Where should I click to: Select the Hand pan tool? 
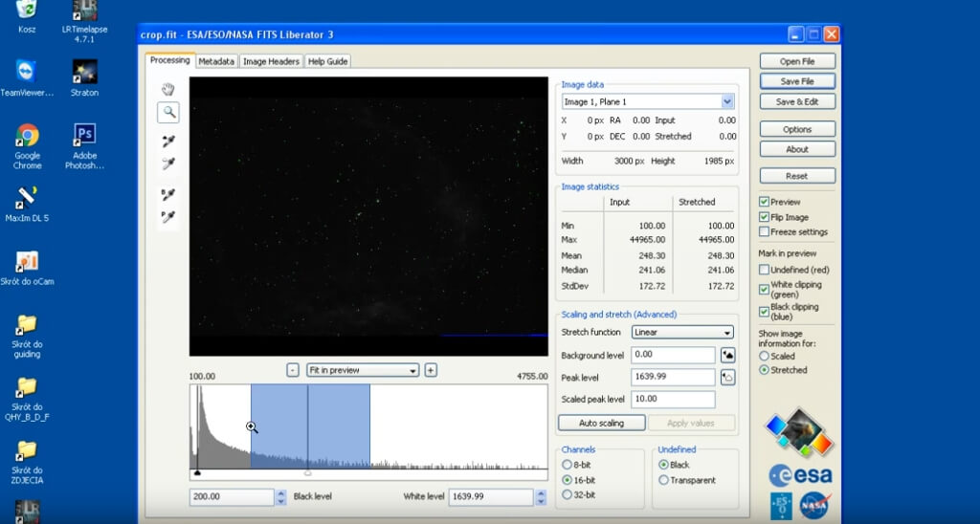tap(167, 89)
